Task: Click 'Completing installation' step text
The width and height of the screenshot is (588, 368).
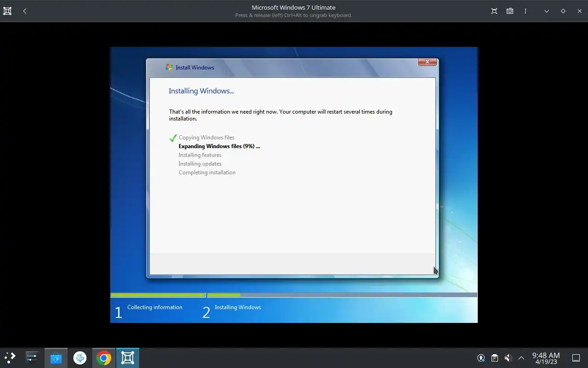Action: tap(207, 172)
